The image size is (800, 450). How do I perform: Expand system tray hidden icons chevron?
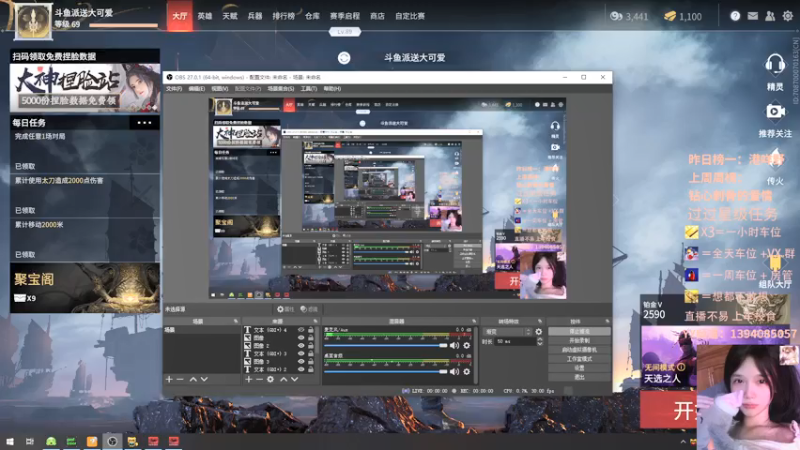click(x=683, y=441)
